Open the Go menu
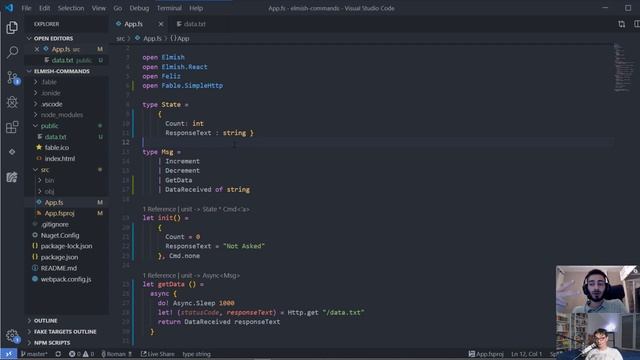The width and height of the screenshot is (640, 360). [x=118, y=8]
